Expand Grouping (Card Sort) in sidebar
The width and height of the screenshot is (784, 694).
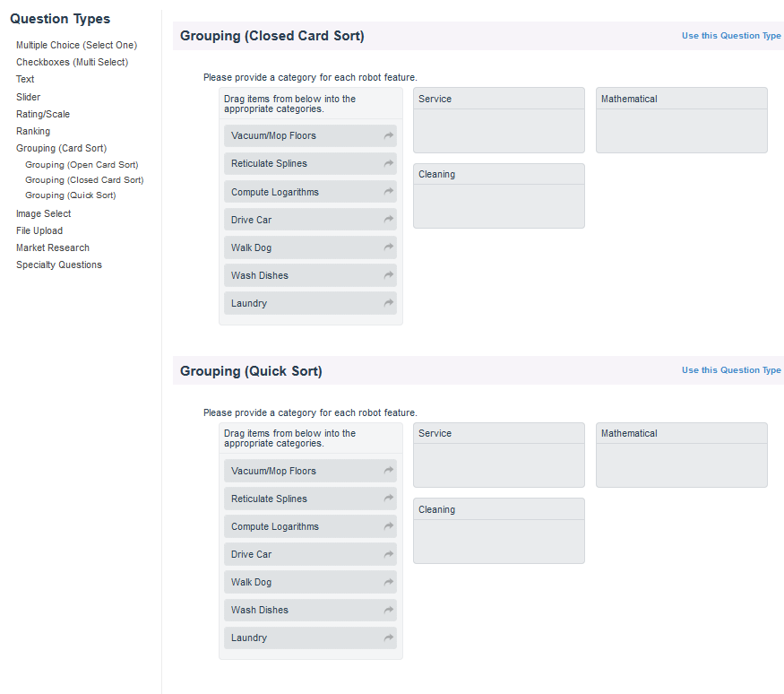click(x=61, y=148)
